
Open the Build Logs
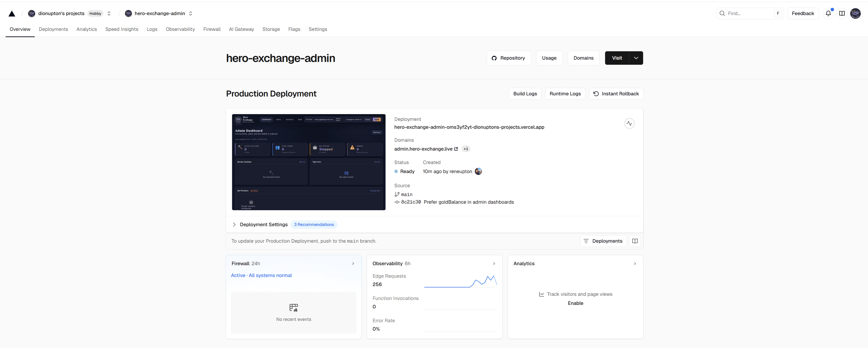coord(525,94)
